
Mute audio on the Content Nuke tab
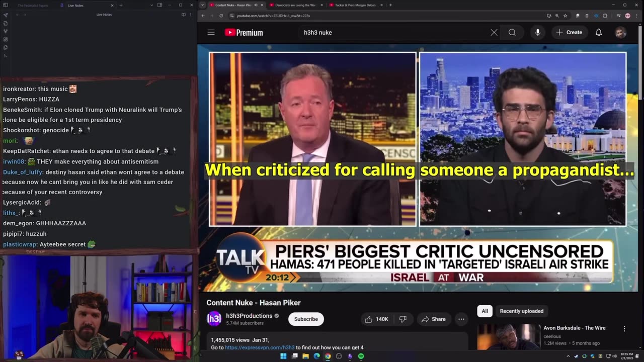tap(256, 5)
